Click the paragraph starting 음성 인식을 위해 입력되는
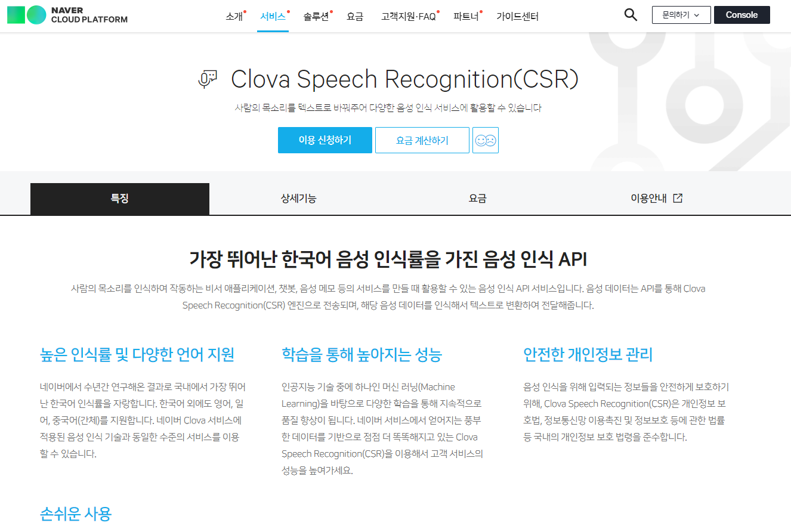Screen dimensions: 791x532 626,412
